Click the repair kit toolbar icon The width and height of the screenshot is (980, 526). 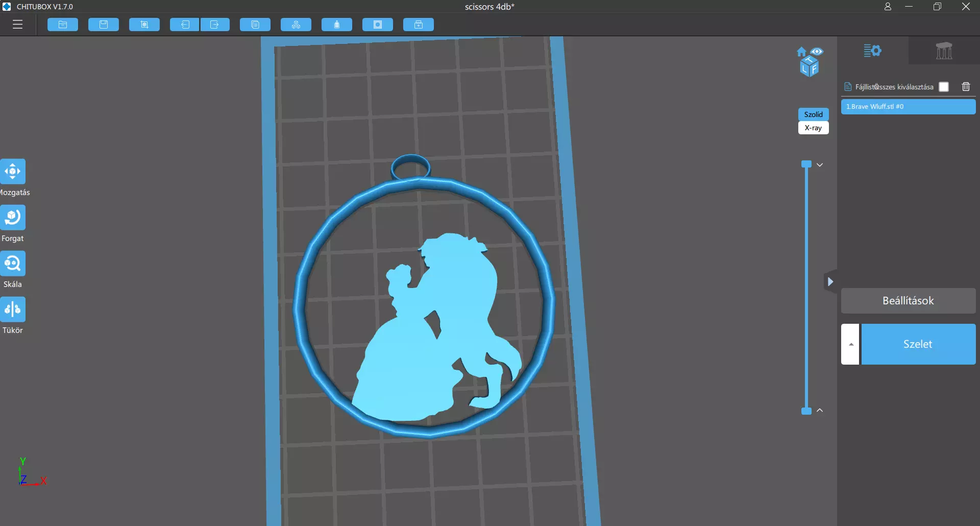pyautogui.click(x=419, y=25)
